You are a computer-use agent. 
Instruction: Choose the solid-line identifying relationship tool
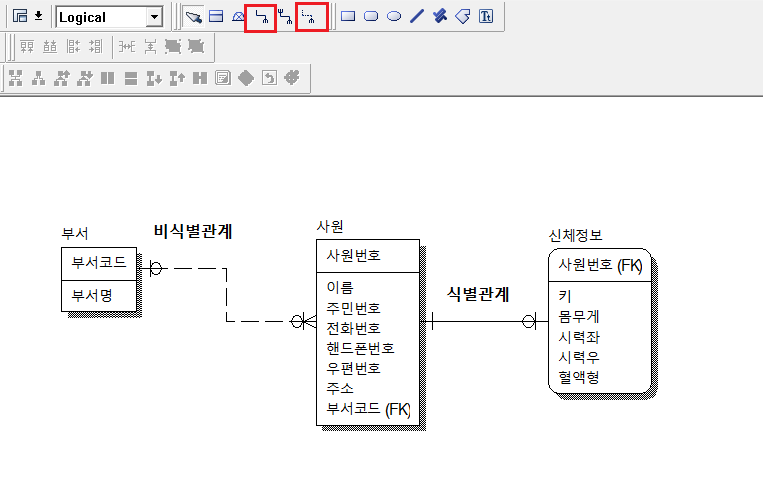tap(261, 18)
